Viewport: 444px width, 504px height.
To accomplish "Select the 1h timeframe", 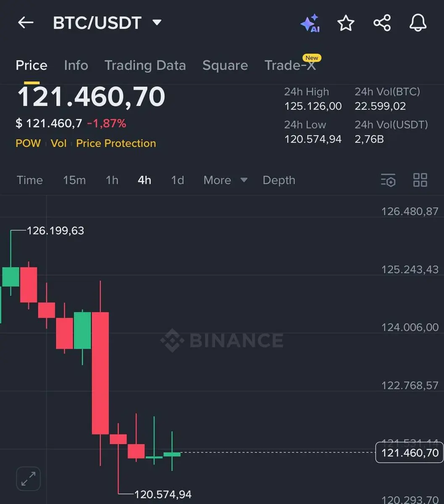I will [x=112, y=180].
